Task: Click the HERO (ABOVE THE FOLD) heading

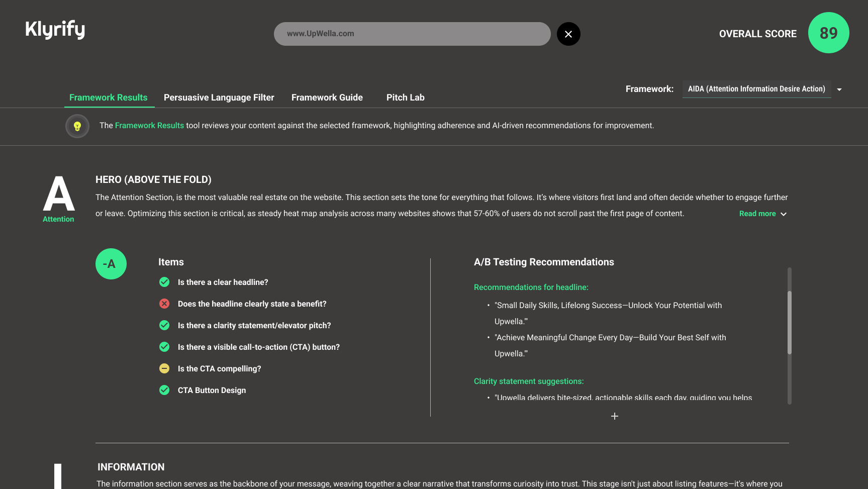Action: (x=153, y=179)
